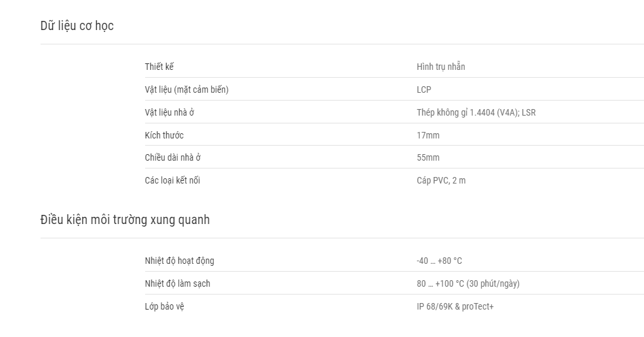Select the 'Thiết kế' row label
The height and width of the screenshot is (337, 644).
[160, 67]
